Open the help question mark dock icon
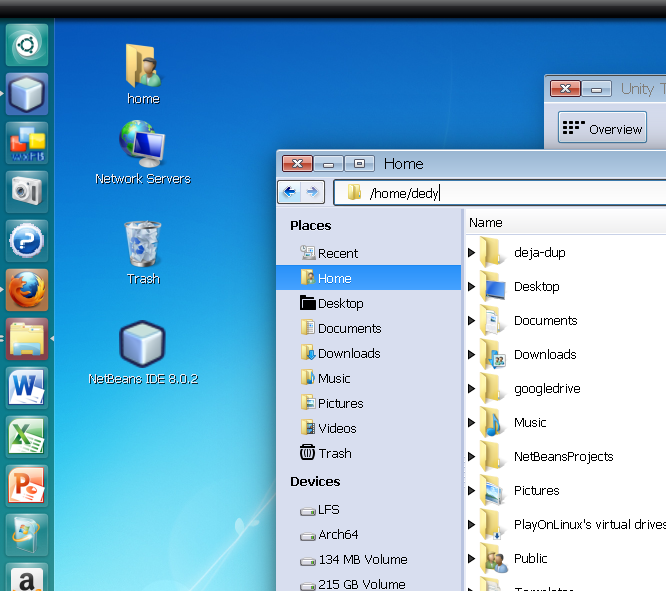Image resolution: width=666 pixels, height=591 pixels. coord(27,241)
